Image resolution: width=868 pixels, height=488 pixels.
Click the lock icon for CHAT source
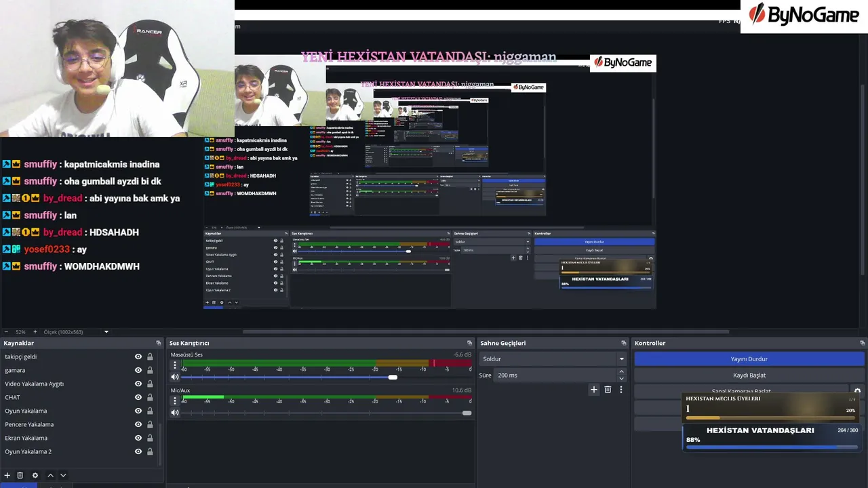point(150,397)
